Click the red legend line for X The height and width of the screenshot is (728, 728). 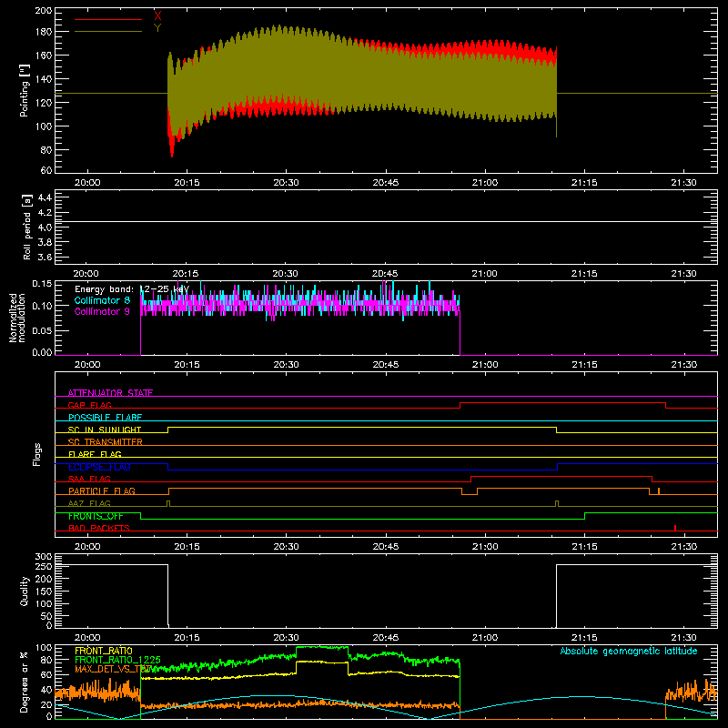tap(108, 19)
